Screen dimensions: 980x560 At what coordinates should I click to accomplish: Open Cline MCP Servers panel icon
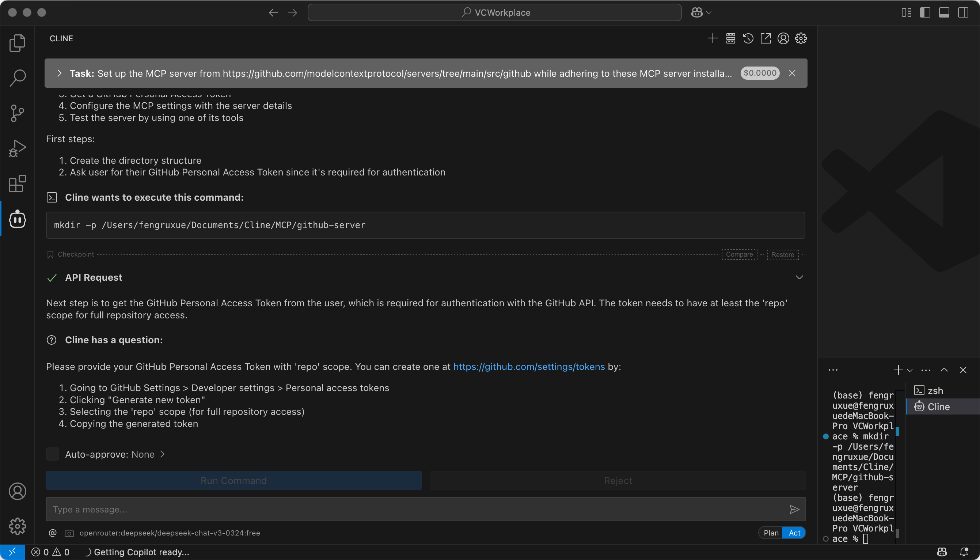click(730, 38)
